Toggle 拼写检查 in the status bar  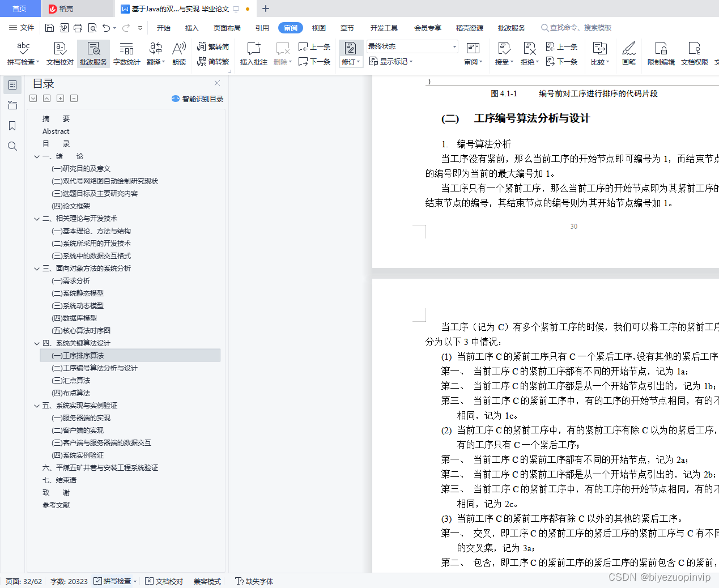coord(116,581)
